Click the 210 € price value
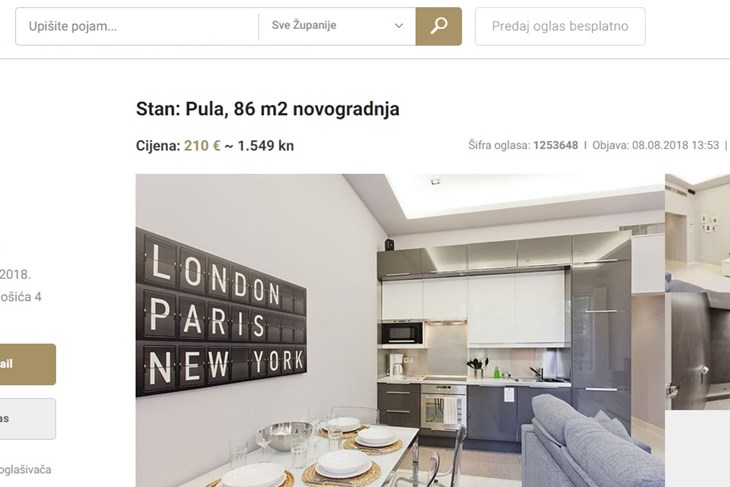This screenshot has width=730, height=487. [x=202, y=146]
